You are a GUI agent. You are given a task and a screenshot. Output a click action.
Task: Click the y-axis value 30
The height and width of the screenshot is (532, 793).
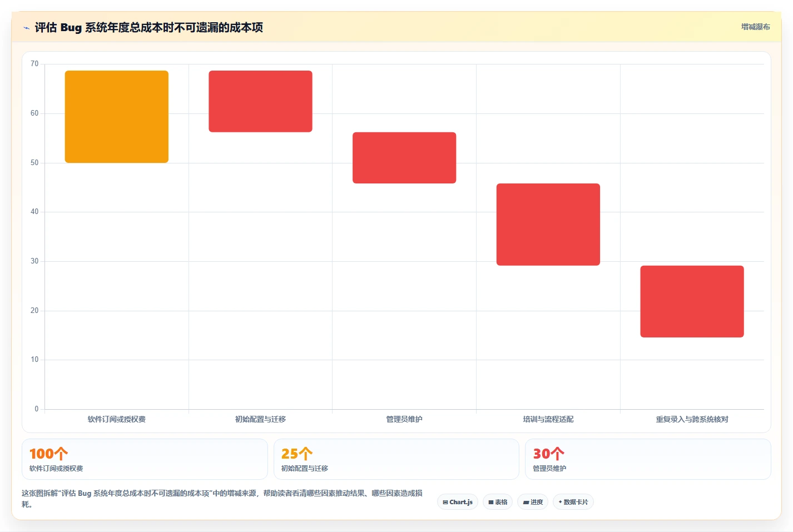(34, 261)
